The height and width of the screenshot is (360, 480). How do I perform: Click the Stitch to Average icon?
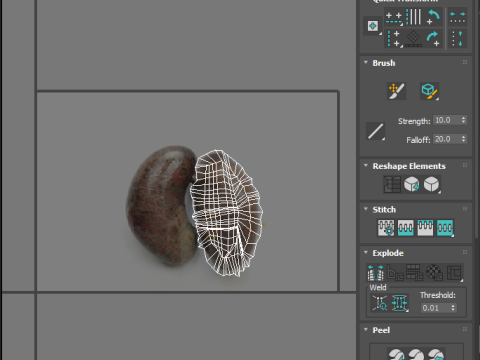tap(406, 228)
